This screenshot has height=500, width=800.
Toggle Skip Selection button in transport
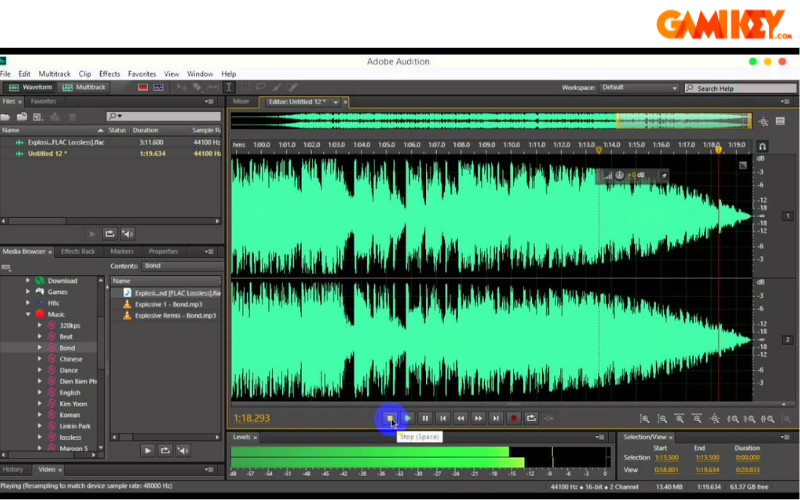[x=549, y=418]
